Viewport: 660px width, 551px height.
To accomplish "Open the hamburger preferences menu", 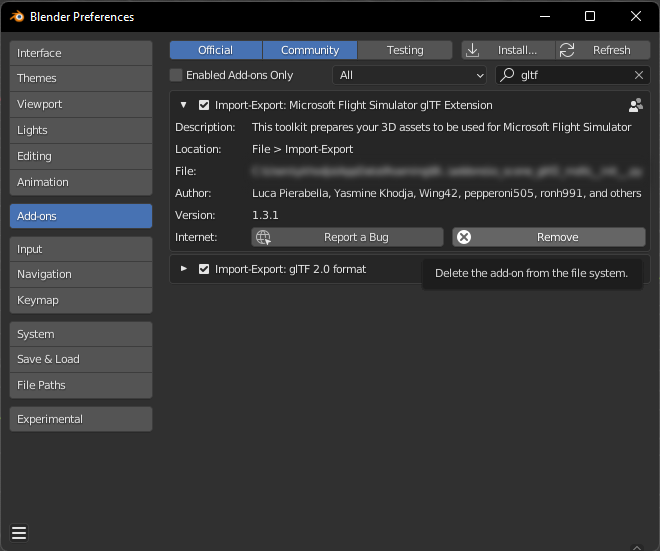I will [x=19, y=533].
